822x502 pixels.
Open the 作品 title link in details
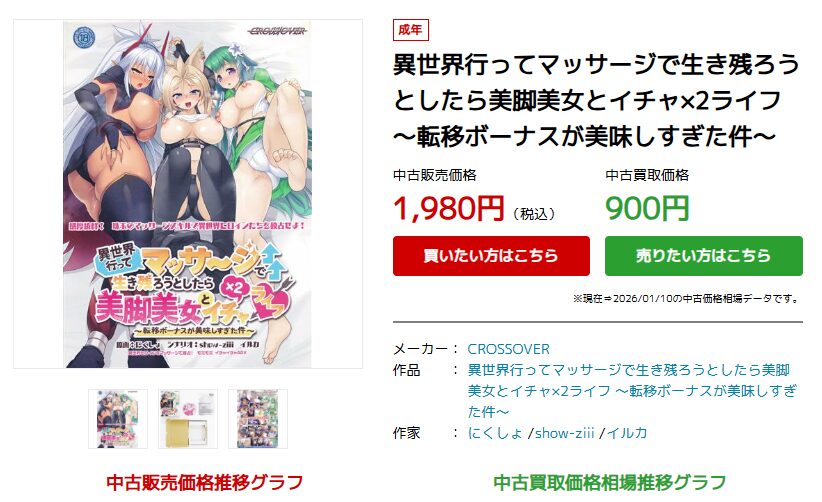pos(632,391)
